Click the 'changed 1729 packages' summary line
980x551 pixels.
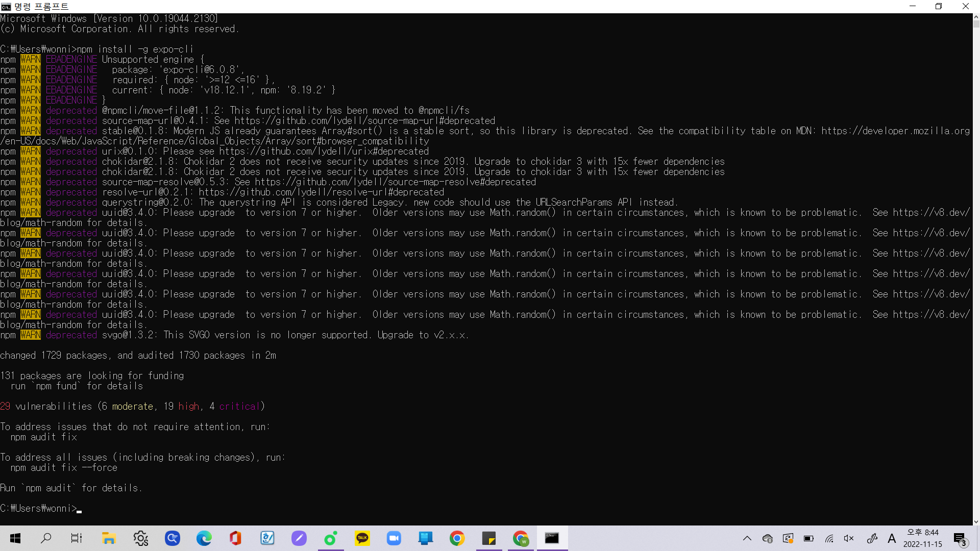coord(138,356)
